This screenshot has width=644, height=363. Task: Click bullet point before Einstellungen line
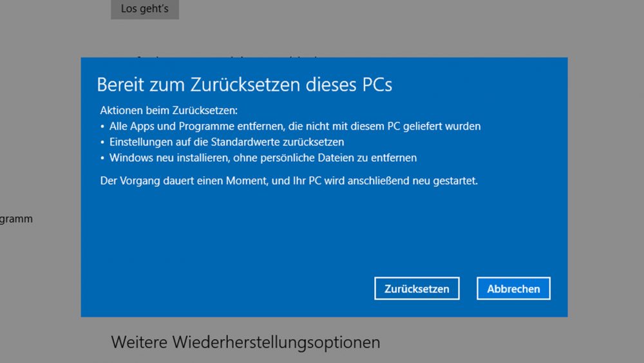(x=102, y=142)
